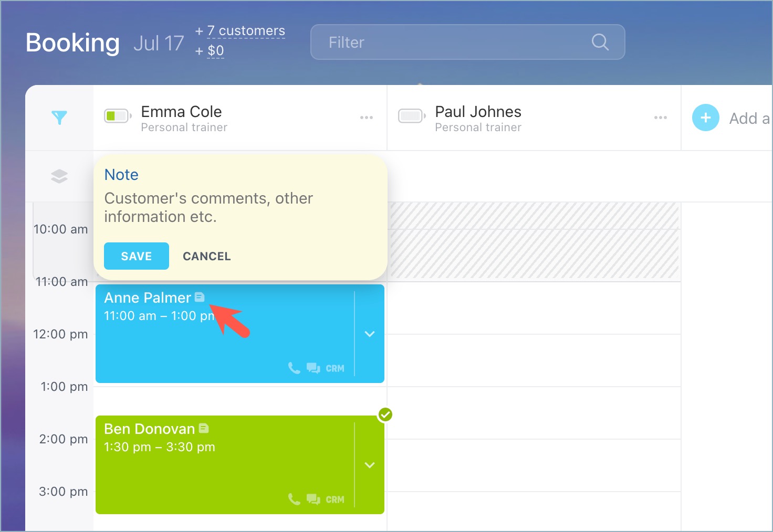Open the note icon beside Ben Donovan
The height and width of the screenshot is (532, 773).
pos(204,429)
